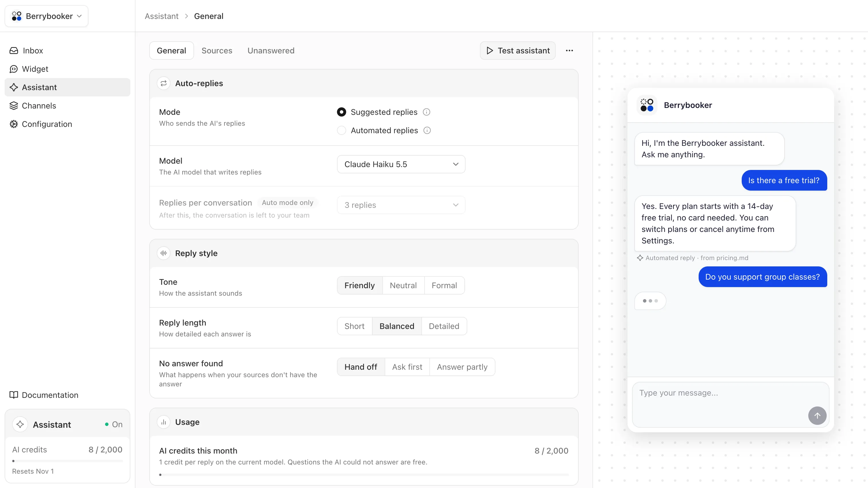The height and width of the screenshot is (488, 868).
Task: Click the info icon beside Suggested replies
Action: coord(427,112)
